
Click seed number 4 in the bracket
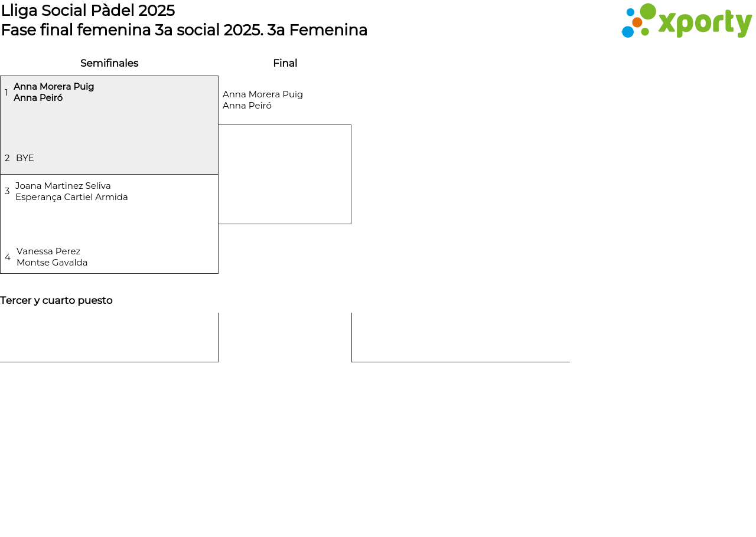[8, 257]
